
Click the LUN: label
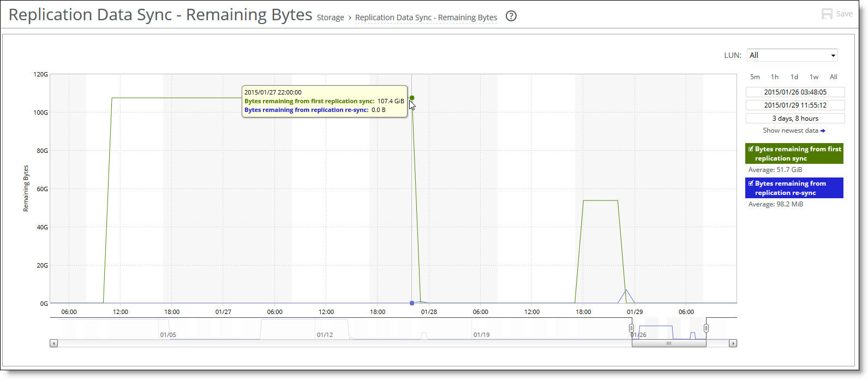tap(733, 55)
